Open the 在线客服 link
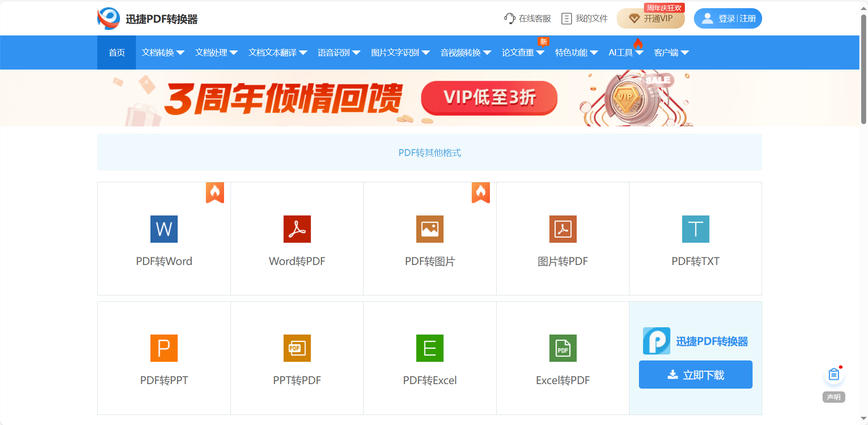The image size is (868, 425). pos(528,19)
